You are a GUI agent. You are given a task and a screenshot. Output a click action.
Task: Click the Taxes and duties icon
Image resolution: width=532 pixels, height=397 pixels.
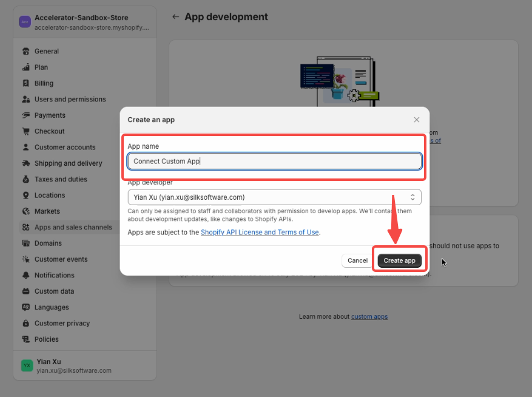click(x=26, y=179)
